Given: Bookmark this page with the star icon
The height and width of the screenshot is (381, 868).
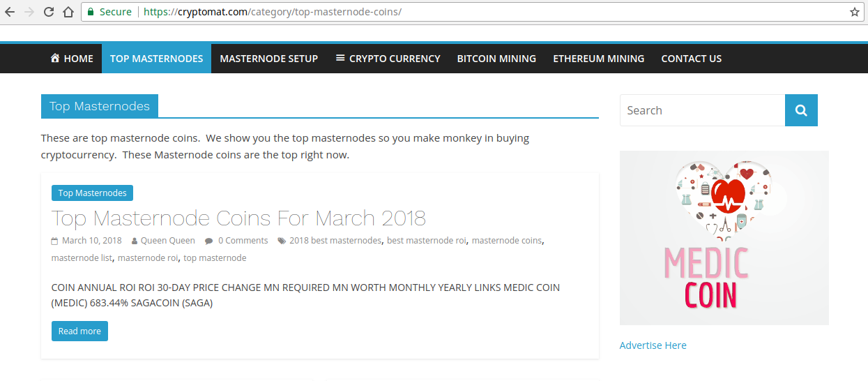Looking at the screenshot, I should point(855,12).
